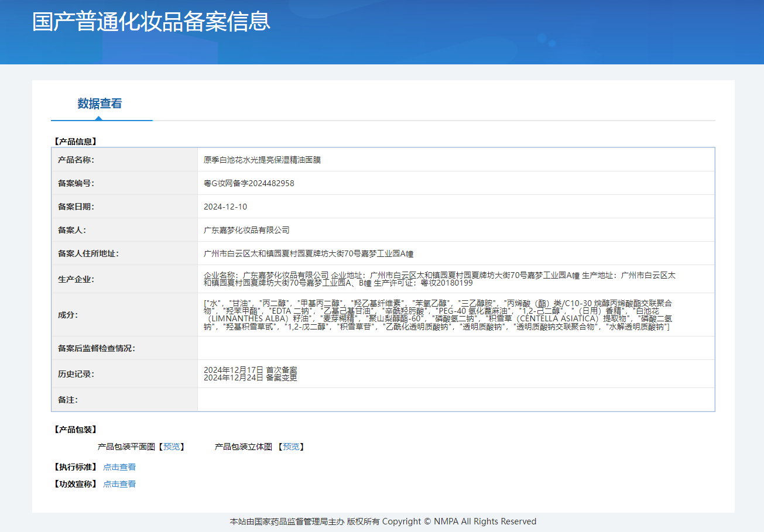Click the 2024年12月17日 首次备案 history entry
Screen dimensions: 764x532
coord(250,370)
